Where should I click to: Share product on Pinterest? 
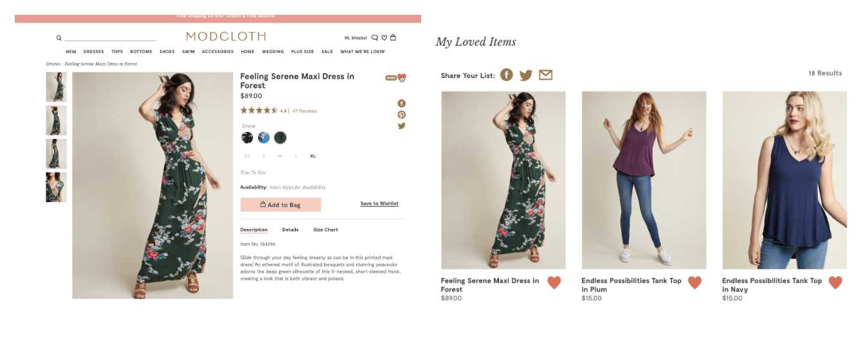(x=401, y=115)
